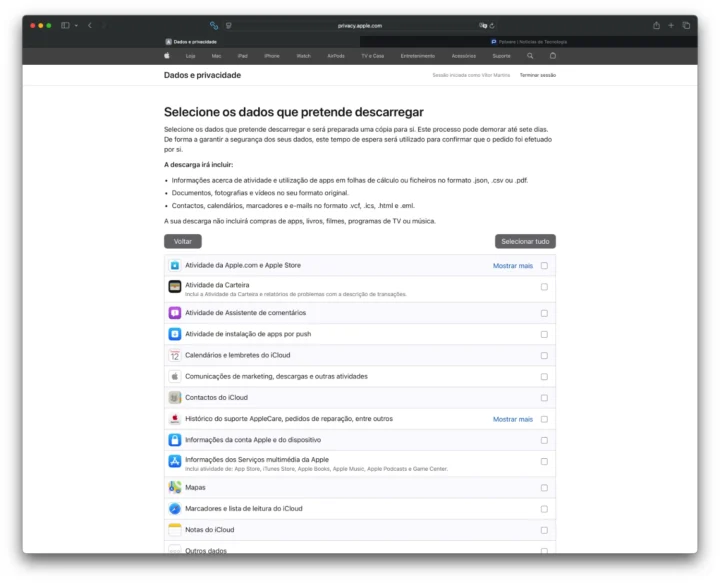Enable the Notas do iCloud checkbox
Image resolution: width=720 pixels, height=583 pixels.
coord(544,530)
